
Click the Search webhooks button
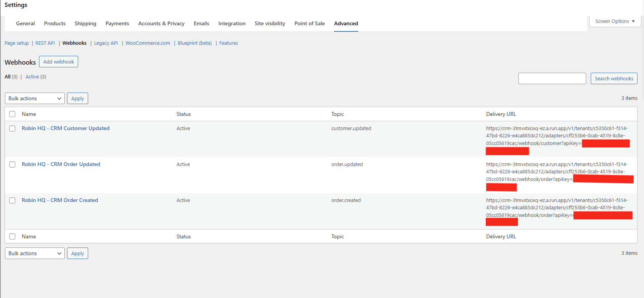(614, 78)
